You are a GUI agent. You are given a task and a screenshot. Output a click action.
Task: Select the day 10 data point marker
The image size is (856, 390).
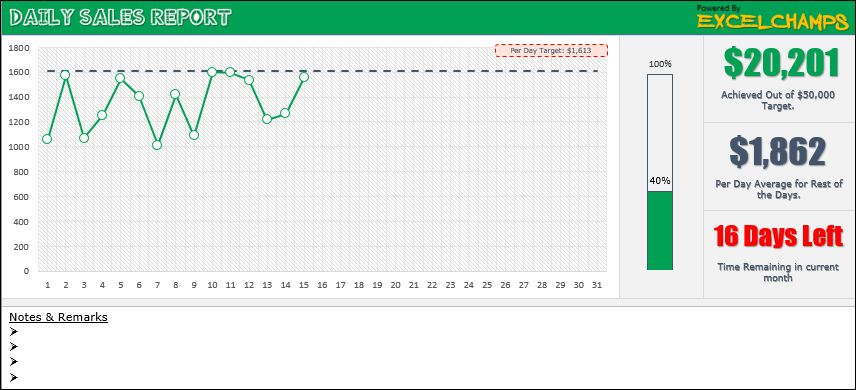[212, 72]
